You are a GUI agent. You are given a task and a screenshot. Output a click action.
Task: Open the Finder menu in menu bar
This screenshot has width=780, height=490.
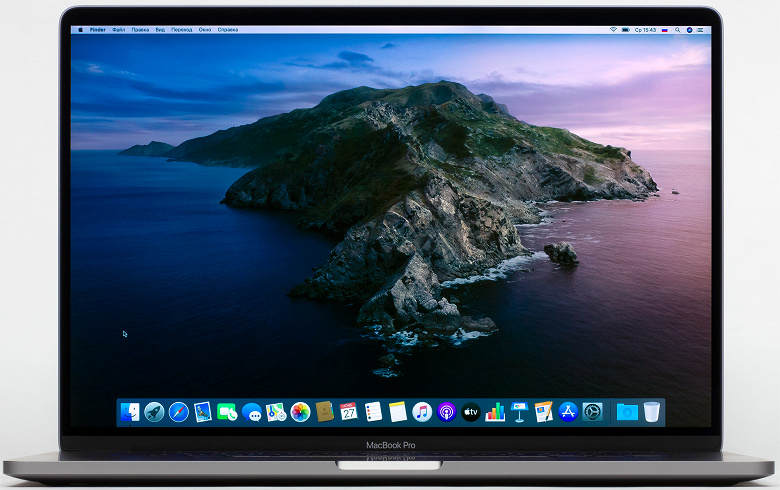(98, 30)
